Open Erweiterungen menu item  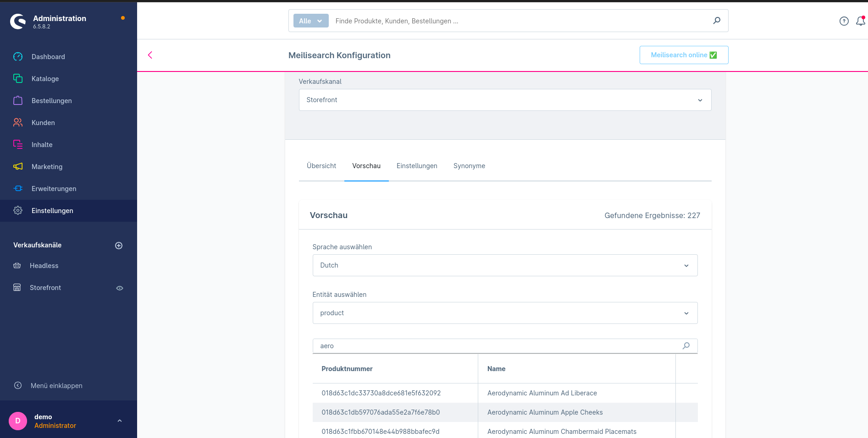69,189
